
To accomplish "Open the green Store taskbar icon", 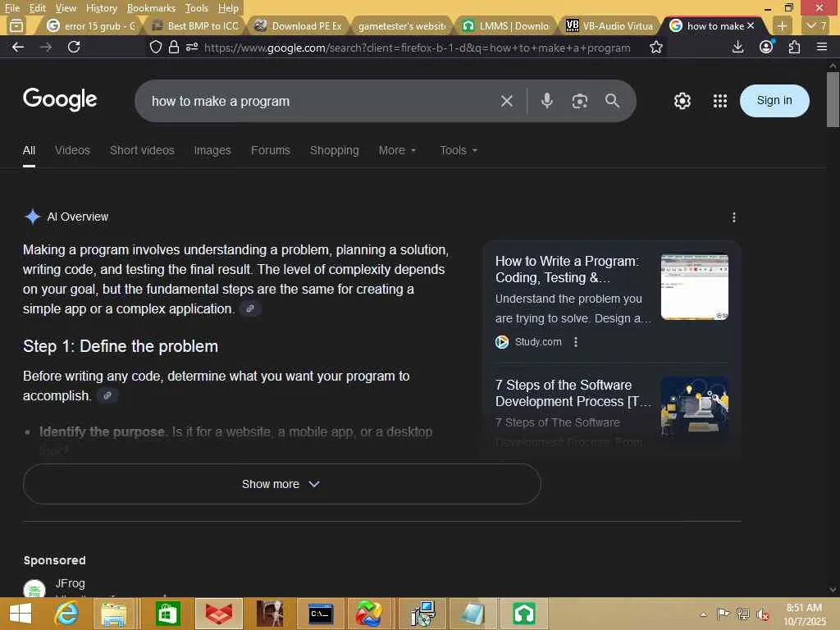I will point(167,614).
